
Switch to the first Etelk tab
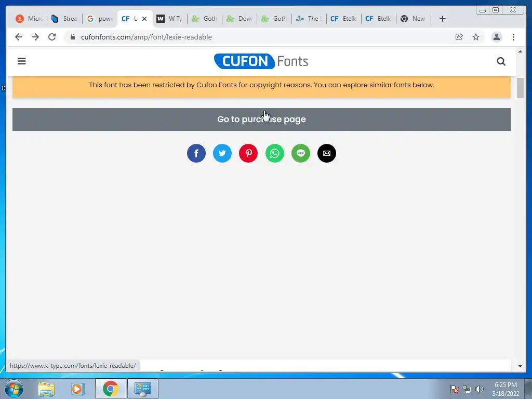(x=344, y=19)
